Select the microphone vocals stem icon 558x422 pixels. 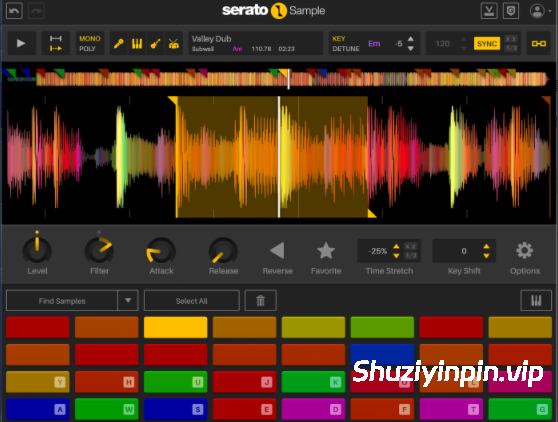pyautogui.click(x=119, y=43)
